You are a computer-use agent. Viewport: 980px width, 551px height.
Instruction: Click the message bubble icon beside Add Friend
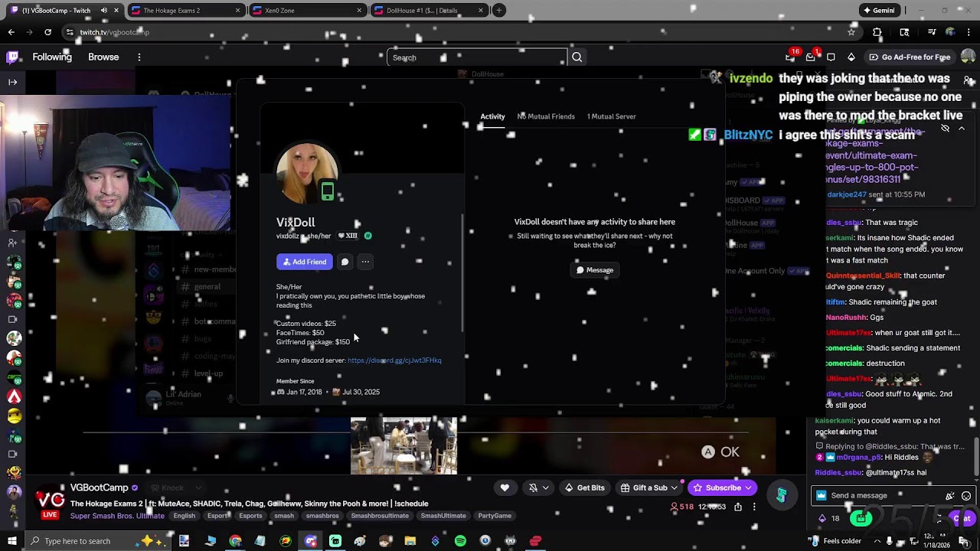pos(345,262)
